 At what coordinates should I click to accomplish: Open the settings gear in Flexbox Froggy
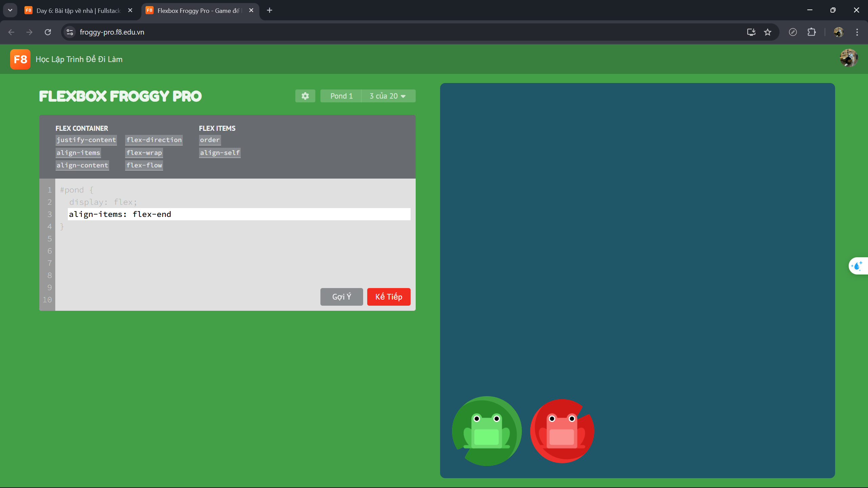305,96
